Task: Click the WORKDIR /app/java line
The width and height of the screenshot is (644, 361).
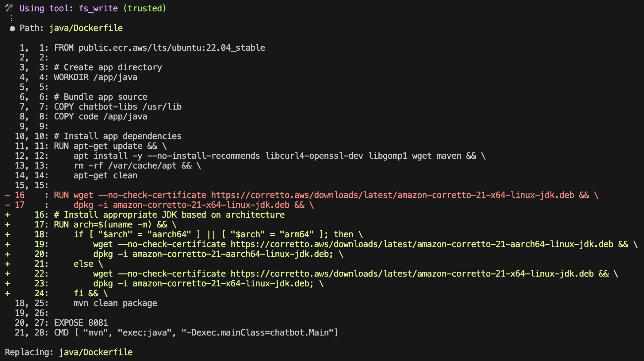Action: pos(96,77)
